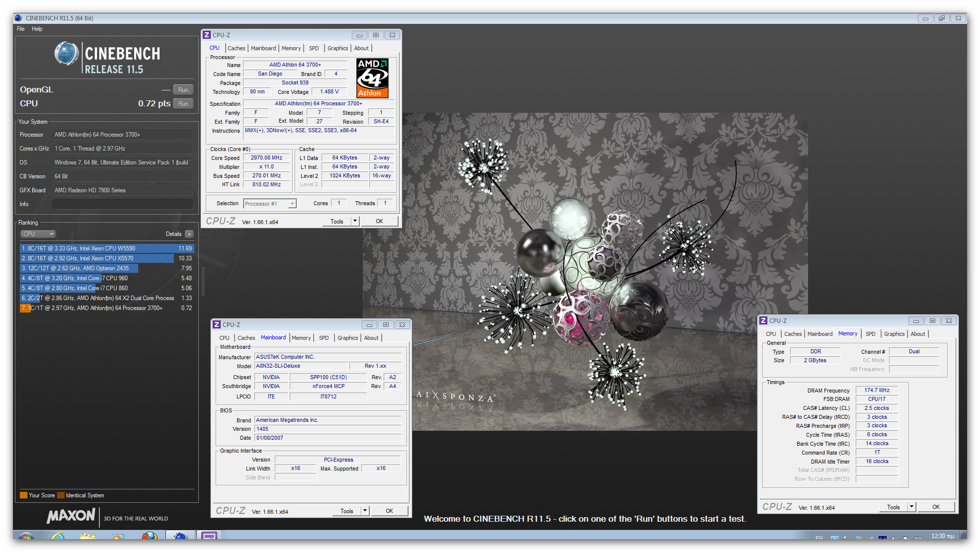This screenshot has height=552, width=980.
Task: Click OK in the Mainboard CPU-Z window
Action: [389, 511]
